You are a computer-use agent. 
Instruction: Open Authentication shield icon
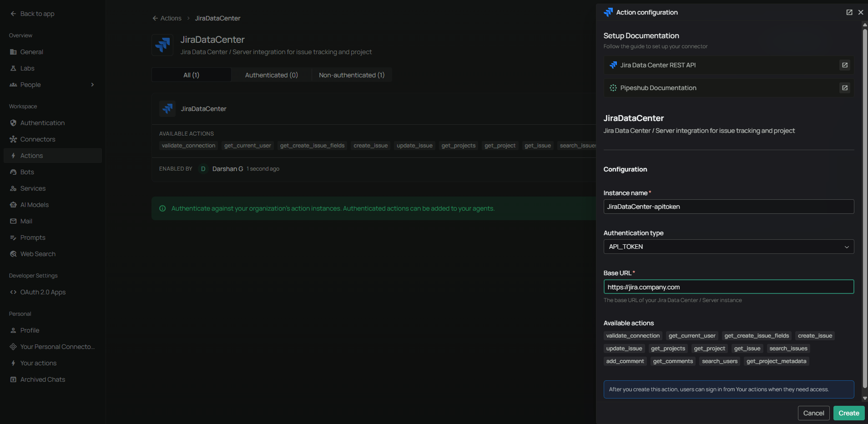pos(13,123)
